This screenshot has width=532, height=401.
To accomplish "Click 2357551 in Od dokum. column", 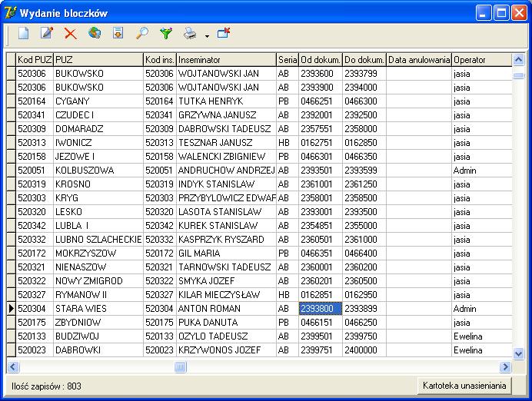I will 321,129.
